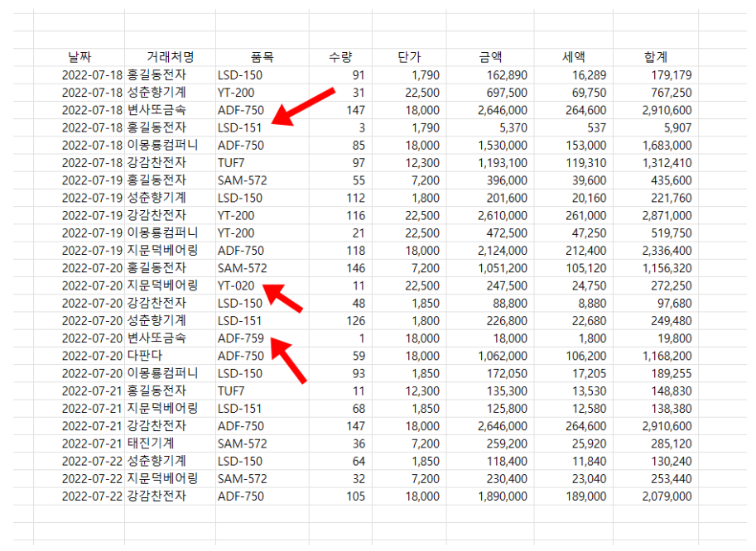Click the quantity cell 85
This screenshot has width=756, height=551.
click(340, 145)
